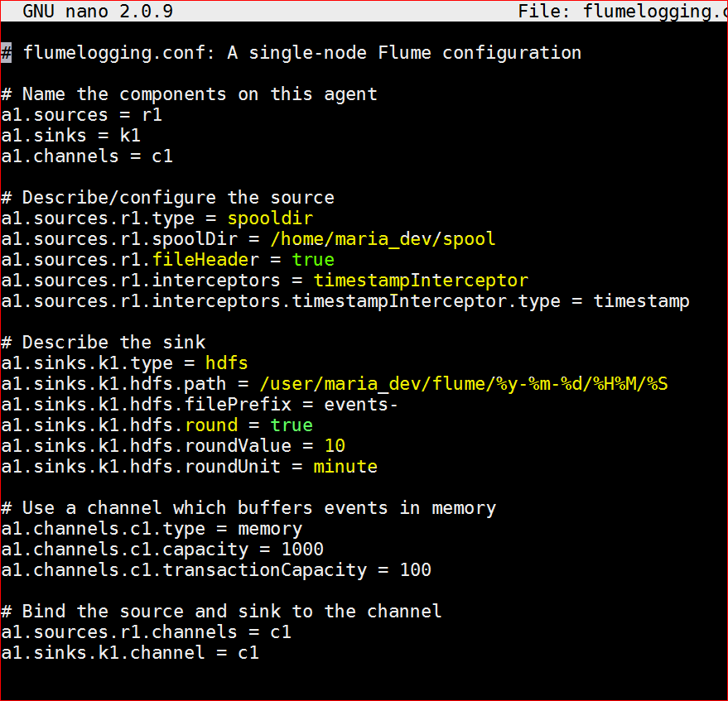This screenshot has height=701, width=728.
Task: Place cursor on the spooldir source type value
Action: (x=270, y=218)
